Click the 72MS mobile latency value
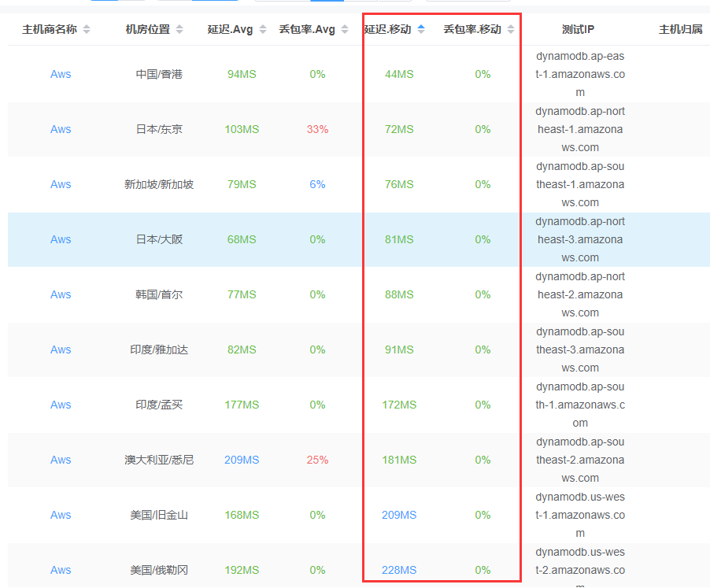Screen dimensions: 710x588 coord(399,129)
